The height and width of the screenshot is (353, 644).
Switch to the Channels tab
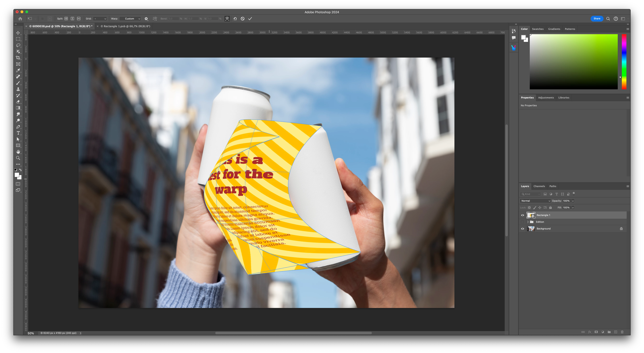539,186
